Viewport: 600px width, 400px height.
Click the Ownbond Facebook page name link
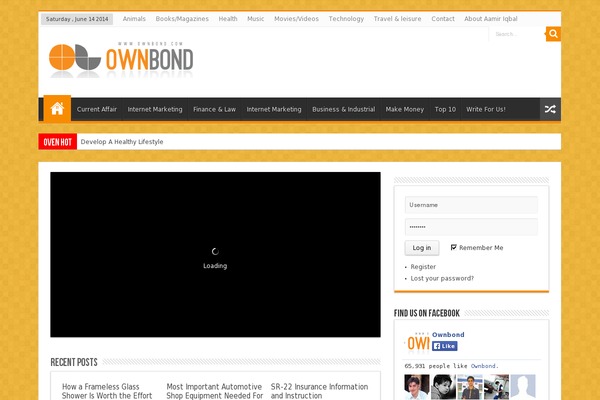448,335
